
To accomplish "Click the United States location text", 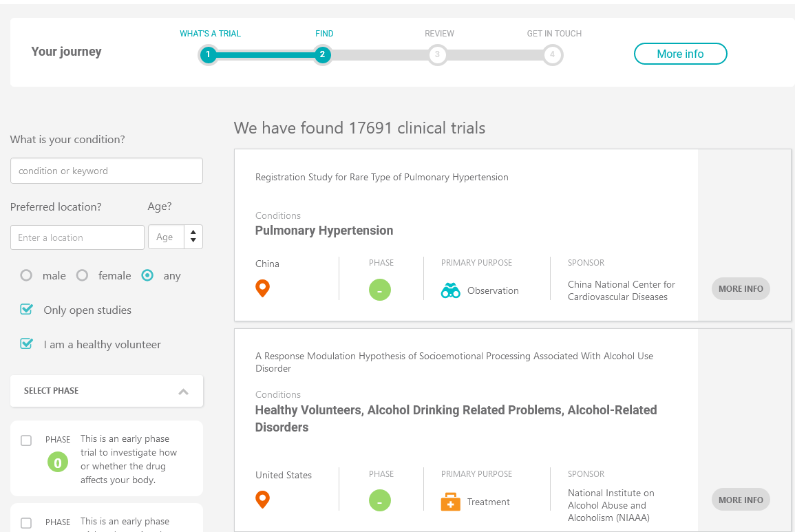I will coord(284,475).
